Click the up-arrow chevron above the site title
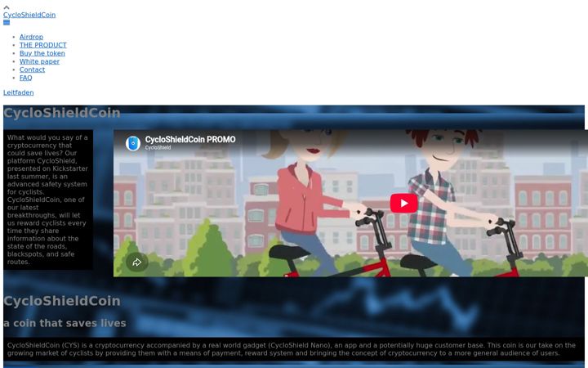The width and height of the screenshot is (588, 368). click(7, 7)
